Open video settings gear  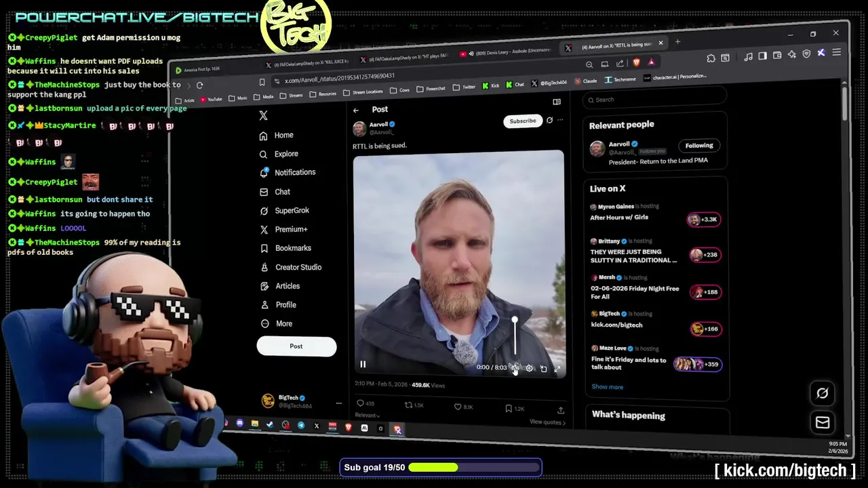(530, 369)
